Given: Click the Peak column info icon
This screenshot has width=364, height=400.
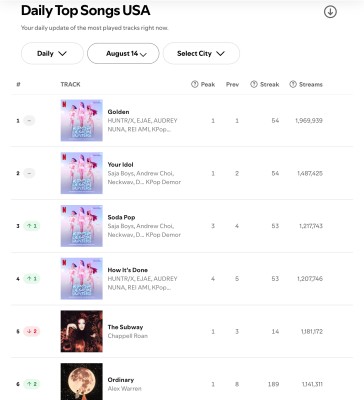Looking at the screenshot, I should coord(195,84).
